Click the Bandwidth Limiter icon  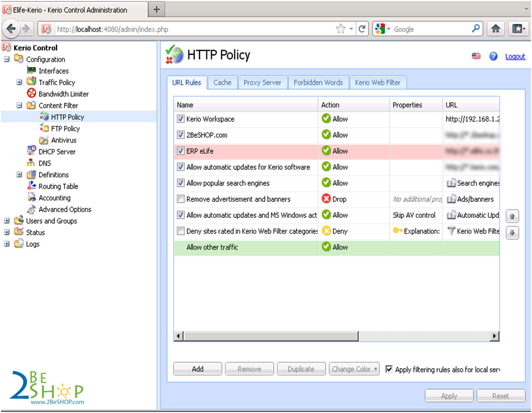(31, 93)
